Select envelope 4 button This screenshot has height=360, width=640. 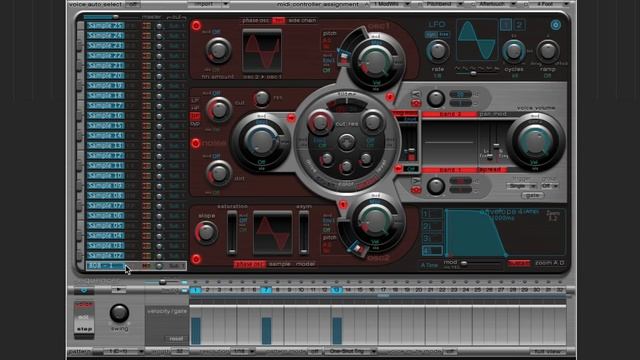(431, 250)
